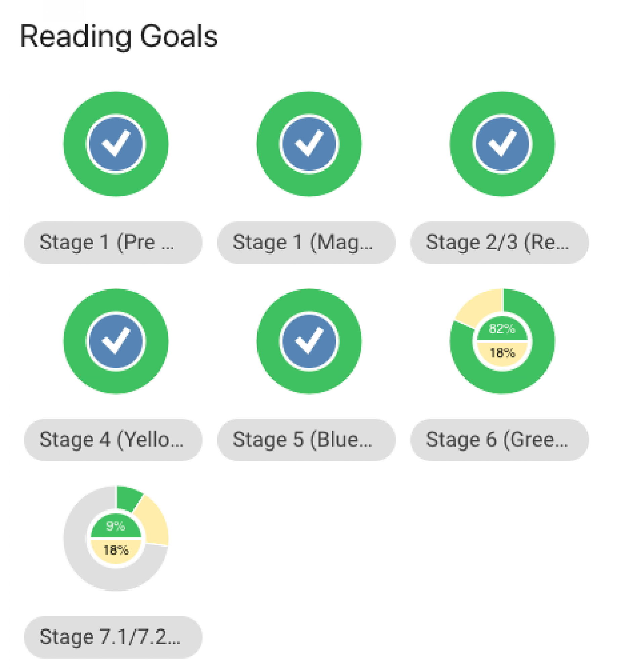
Task: Click the 18% label in Stage 6 donut
Action: pyautogui.click(x=502, y=353)
